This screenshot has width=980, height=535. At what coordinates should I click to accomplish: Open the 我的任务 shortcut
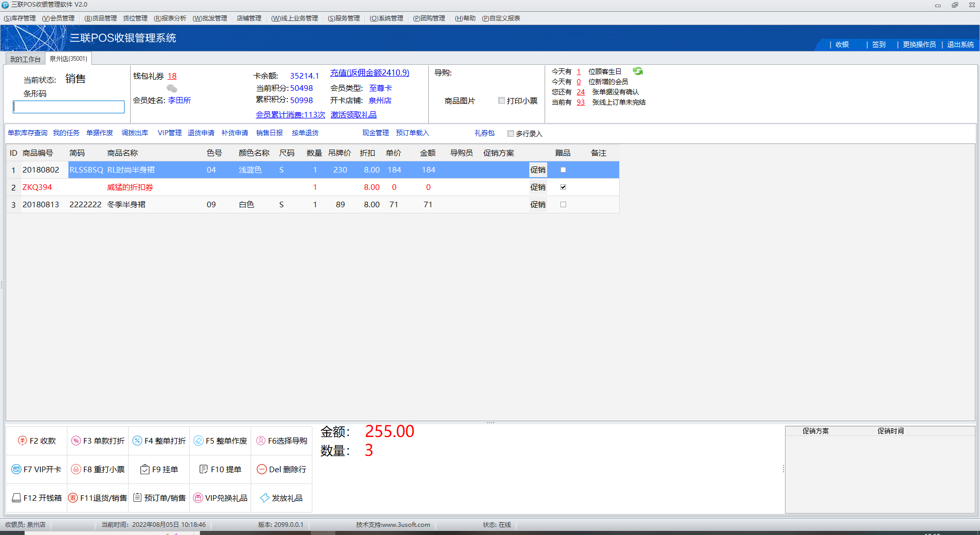point(66,133)
